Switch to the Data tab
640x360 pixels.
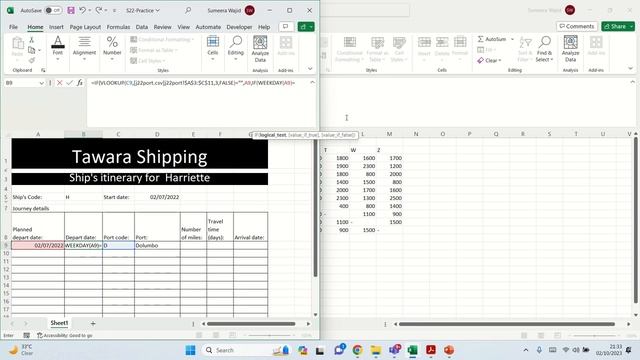coord(142,27)
